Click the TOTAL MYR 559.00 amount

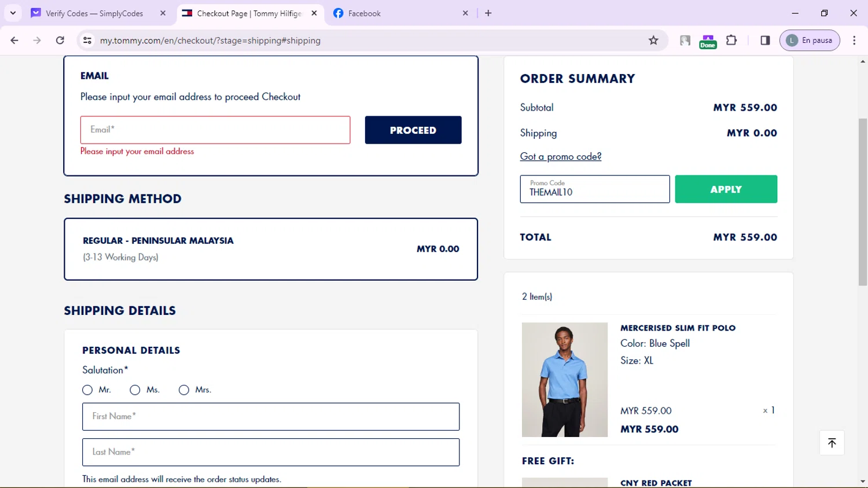745,237
